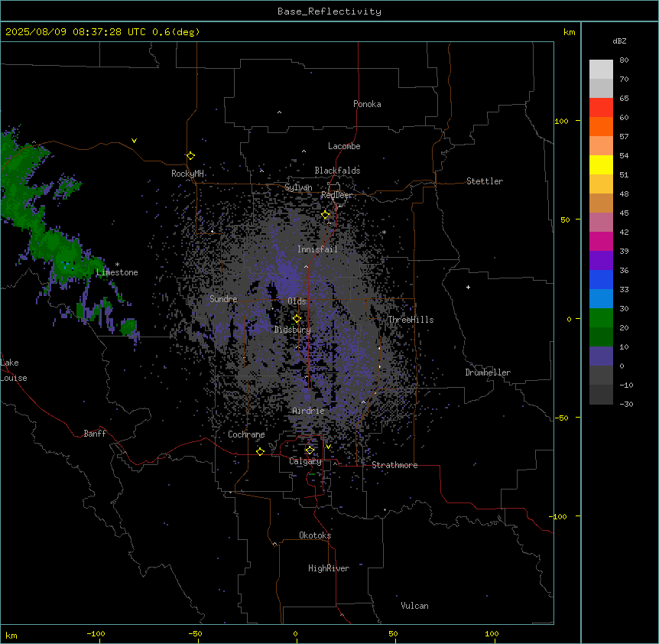
Task: Click the 0 tick label on bottom axis
Action: click(x=295, y=633)
